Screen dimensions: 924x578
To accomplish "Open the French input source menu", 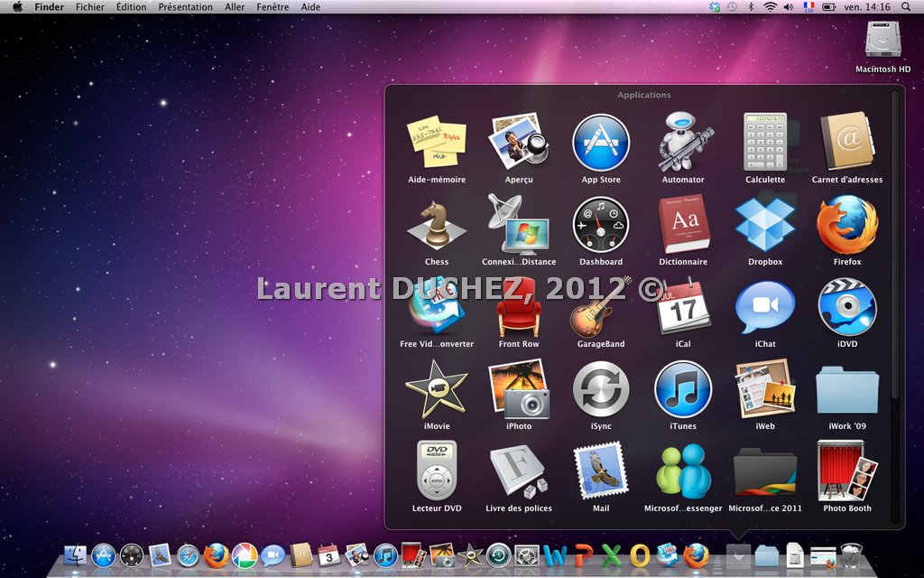I will click(x=809, y=7).
